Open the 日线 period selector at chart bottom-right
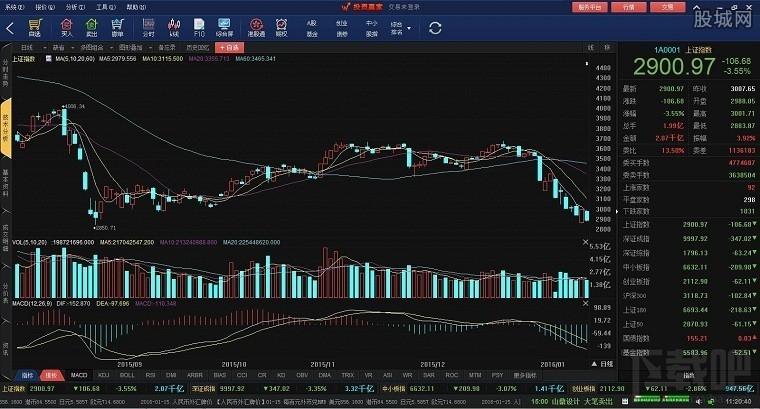This screenshot has width=760, height=409. (602, 363)
